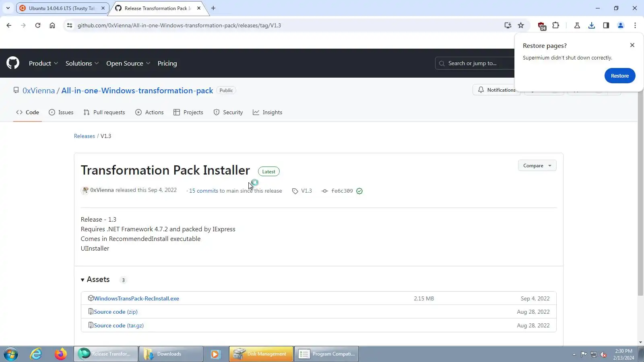This screenshot has height=362, width=644.
Task: Click the Restore button
Action: tap(620, 76)
